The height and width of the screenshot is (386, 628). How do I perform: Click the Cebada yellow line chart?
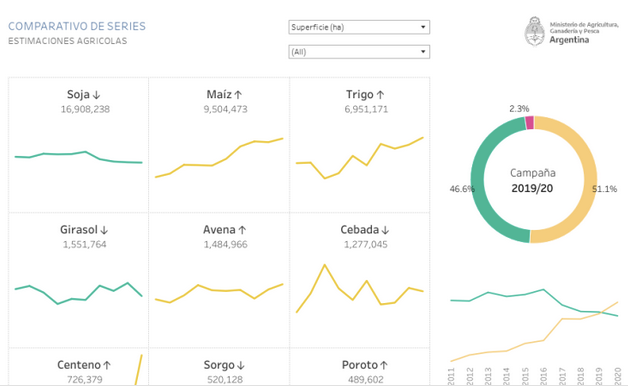point(360,288)
